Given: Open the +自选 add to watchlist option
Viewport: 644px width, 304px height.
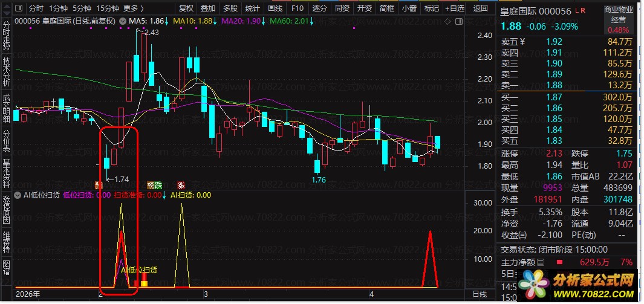Looking at the screenshot, I should [454, 8].
